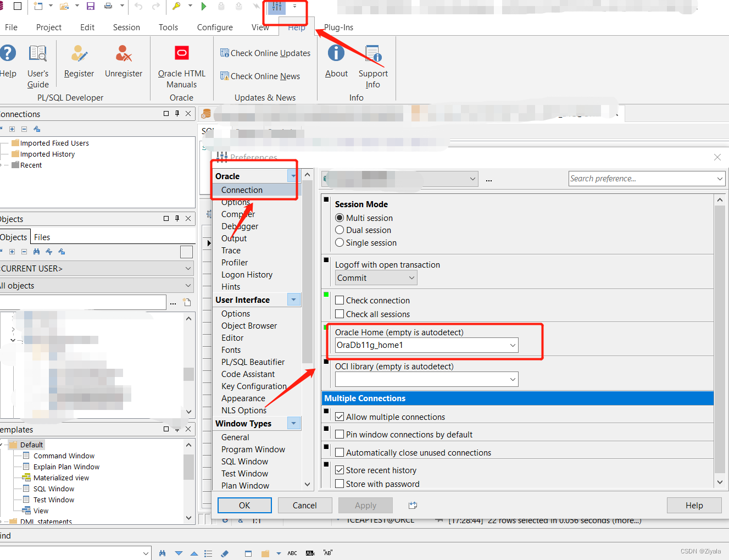Screen dimensions: 729x560
Task: Click the About info icon
Action: point(336,53)
